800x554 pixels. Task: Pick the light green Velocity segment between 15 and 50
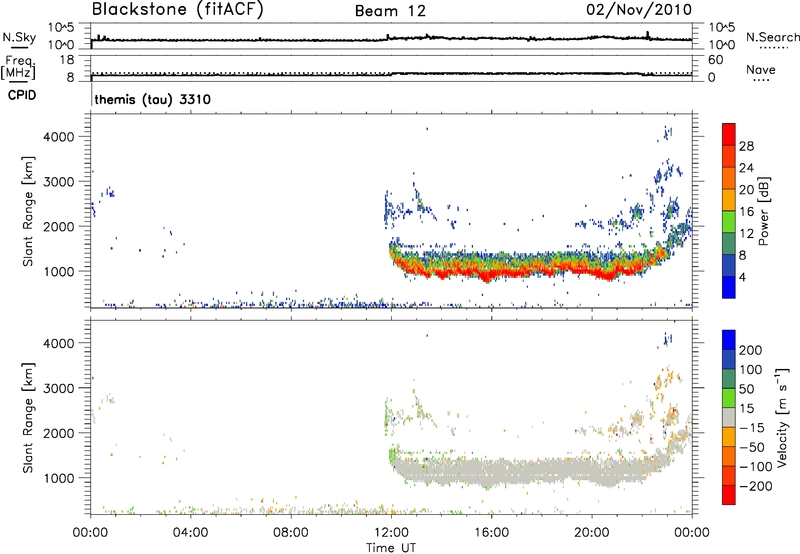pos(729,398)
